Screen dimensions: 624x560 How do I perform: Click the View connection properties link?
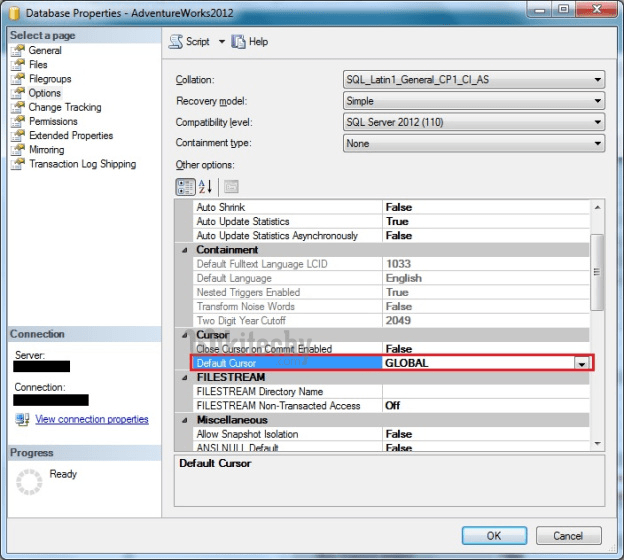tap(92, 419)
